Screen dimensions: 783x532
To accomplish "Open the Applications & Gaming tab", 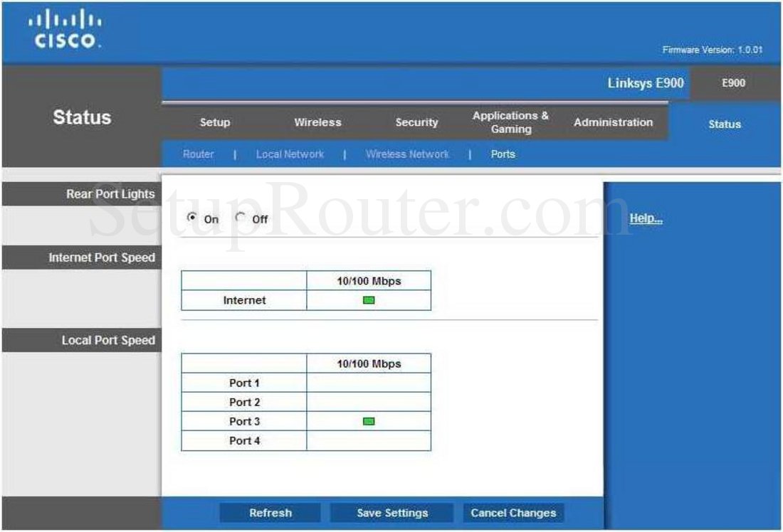I will (x=511, y=122).
